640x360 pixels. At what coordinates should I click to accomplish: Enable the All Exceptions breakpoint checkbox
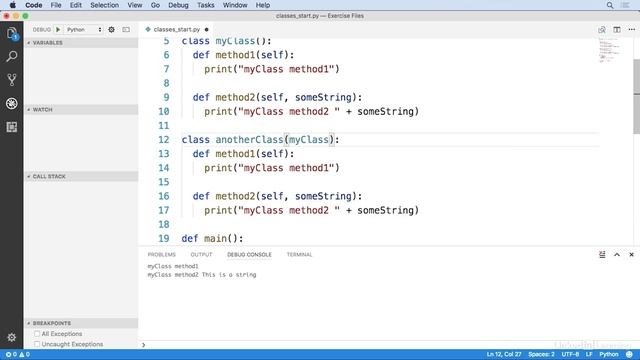click(x=37, y=333)
